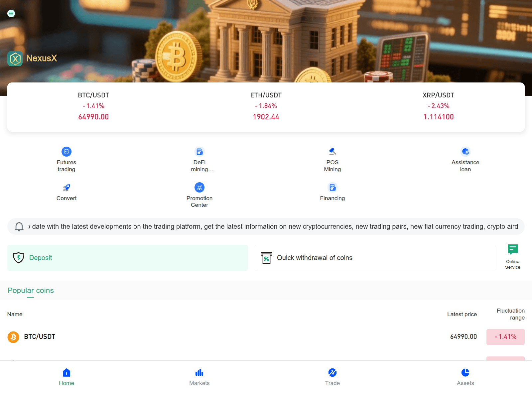Viewport: 532px width, 399px height.
Task: Click Quick withdrawal of coins button
Action: click(x=375, y=258)
